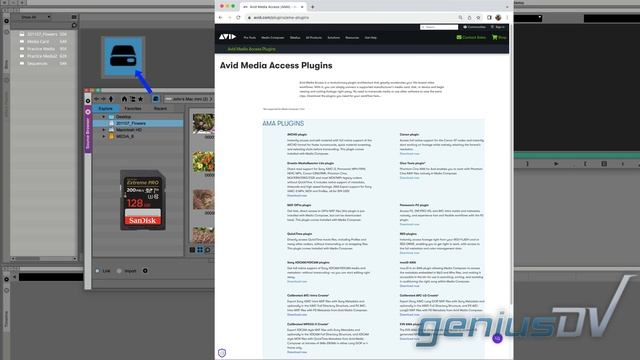
Task: Select the Import radio button
Action: [x=119, y=271]
